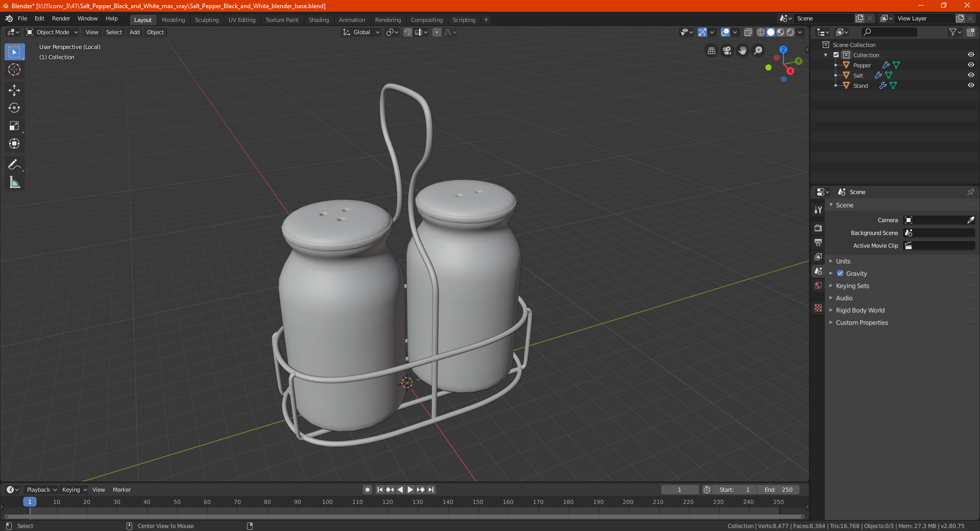Click the zoom view magnifier icon
The height and width of the screenshot is (531, 980).
758,51
